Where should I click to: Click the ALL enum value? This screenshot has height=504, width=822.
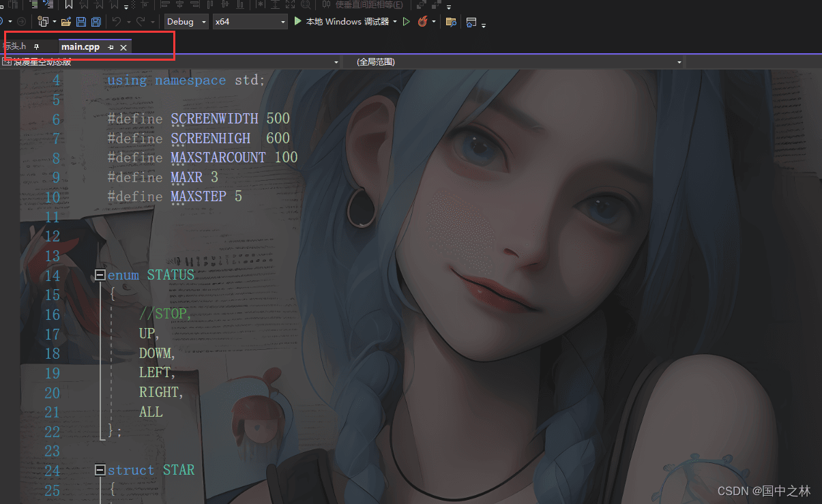point(151,412)
